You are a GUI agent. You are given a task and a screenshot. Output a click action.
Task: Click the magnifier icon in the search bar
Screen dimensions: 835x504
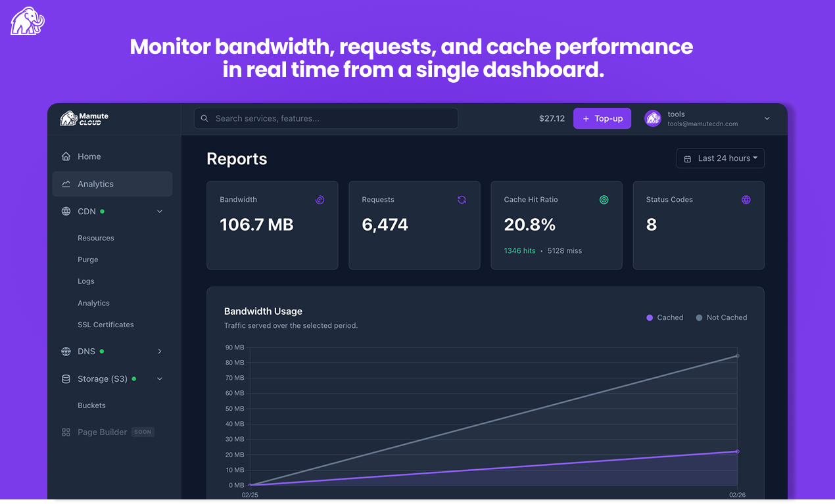point(204,118)
